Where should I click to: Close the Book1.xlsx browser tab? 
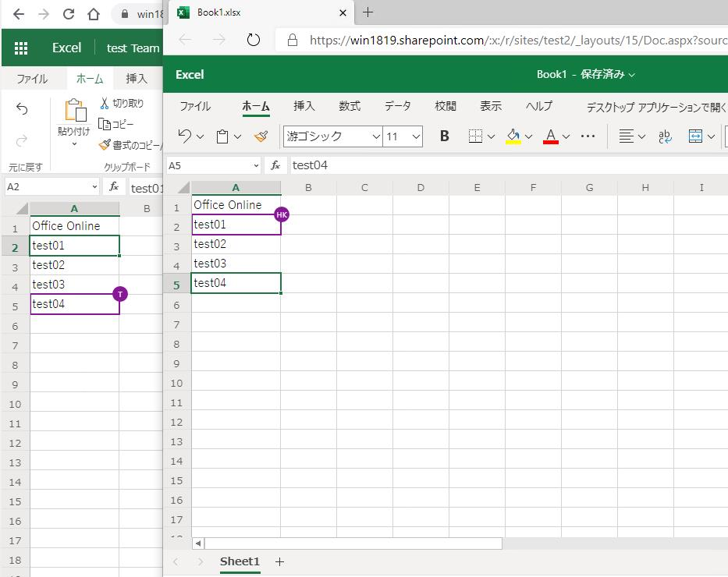click(343, 13)
